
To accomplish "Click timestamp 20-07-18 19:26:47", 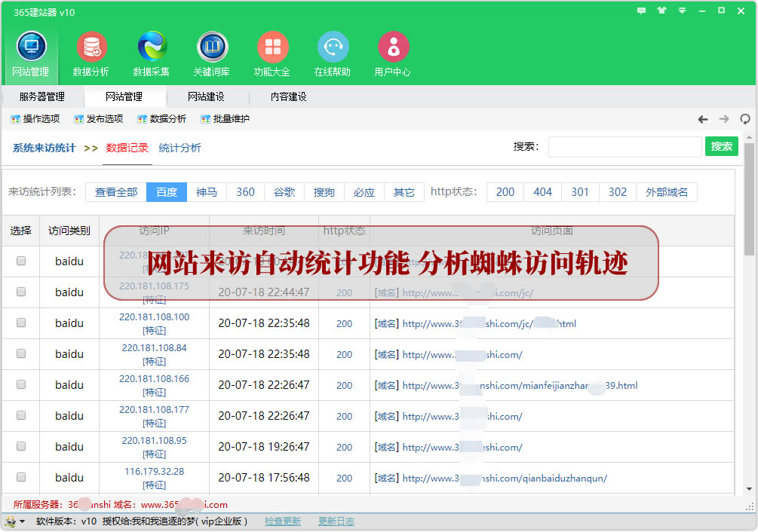I will click(264, 447).
